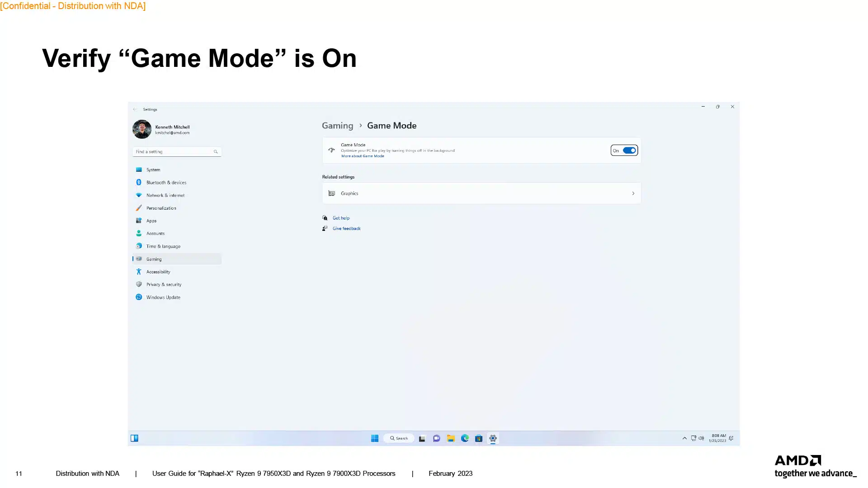The height and width of the screenshot is (488, 868).
Task: Open the More about Game Mode link
Action: pos(363,156)
